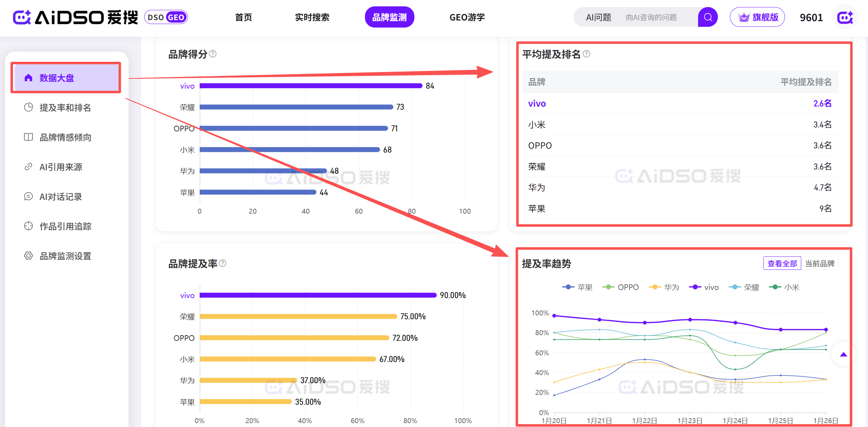Click the scroll-to-top arrow button
868x427 pixels.
click(843, 354)
